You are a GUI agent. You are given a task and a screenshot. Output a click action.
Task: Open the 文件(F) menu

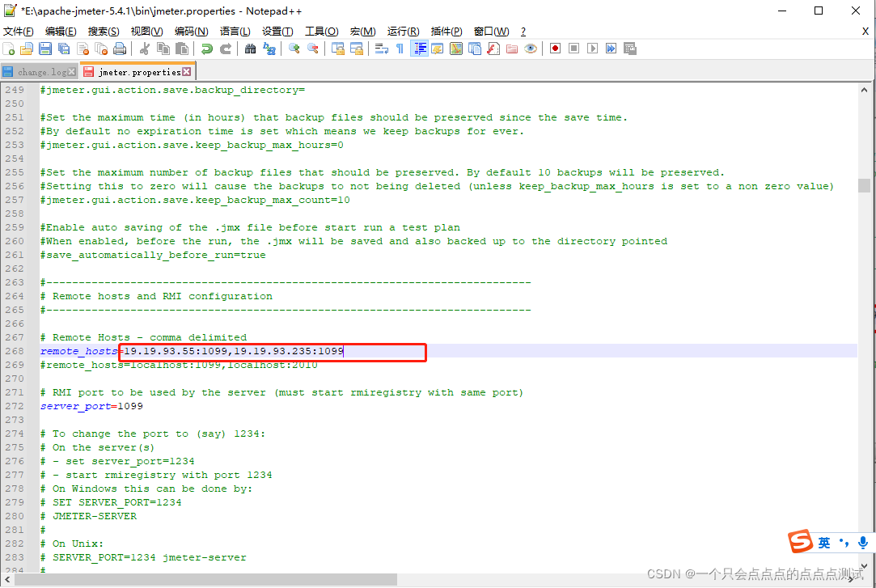point(19,32)
